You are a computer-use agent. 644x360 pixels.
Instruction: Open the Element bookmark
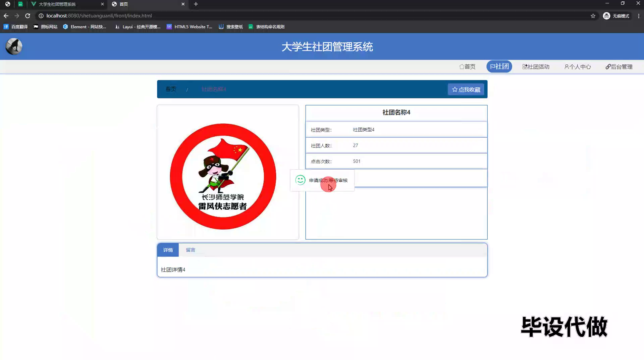click(85, 27)
